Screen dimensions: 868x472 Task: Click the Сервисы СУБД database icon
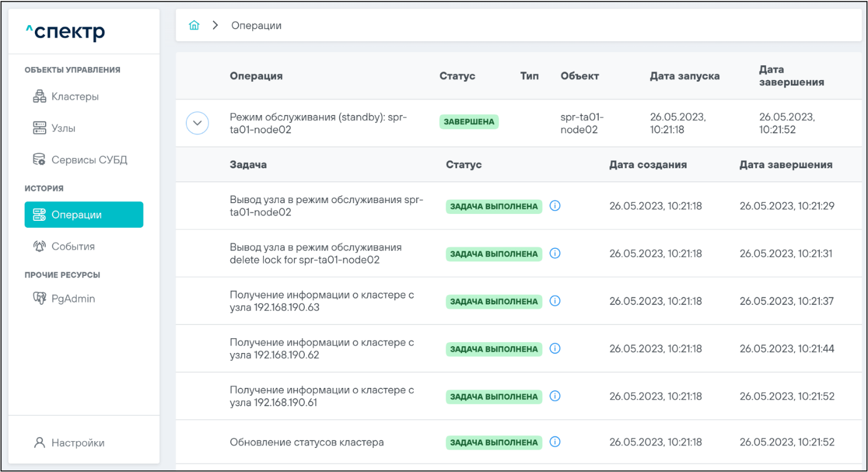[x=39, y=160]
